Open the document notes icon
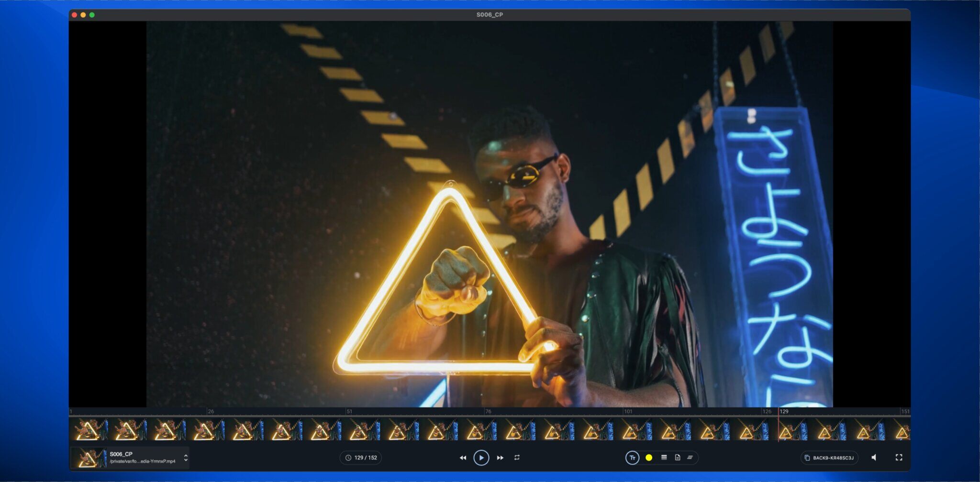This screenshot has height=482, width=980. click(677, 458)
